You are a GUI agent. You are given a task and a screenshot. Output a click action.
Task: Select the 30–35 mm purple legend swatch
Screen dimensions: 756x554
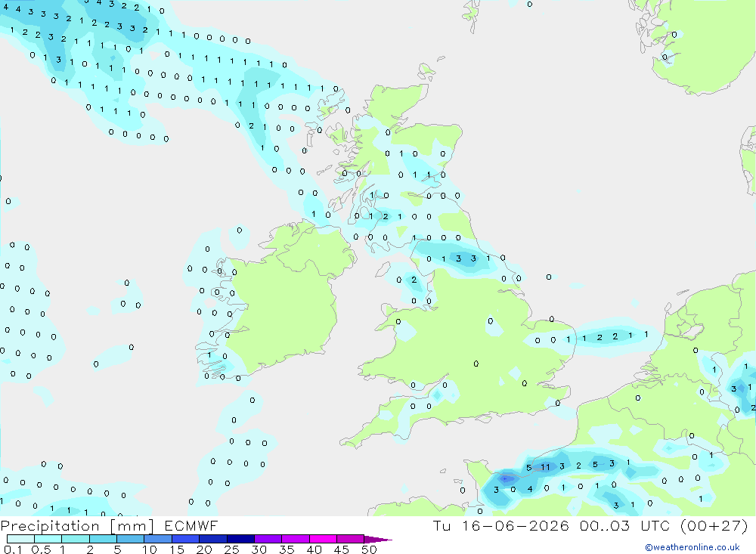click(x=268, y=539)
